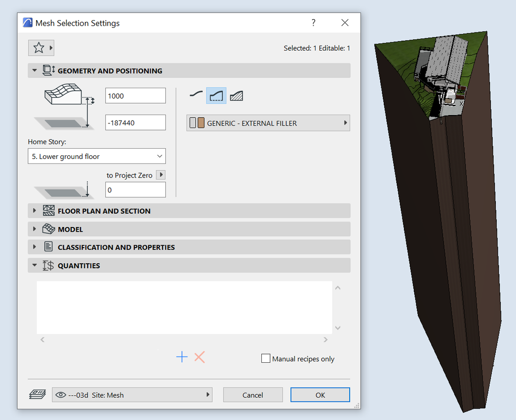Click the Quantities panel icon
Viewport: 516px width, 420px height.
[49, 265]
